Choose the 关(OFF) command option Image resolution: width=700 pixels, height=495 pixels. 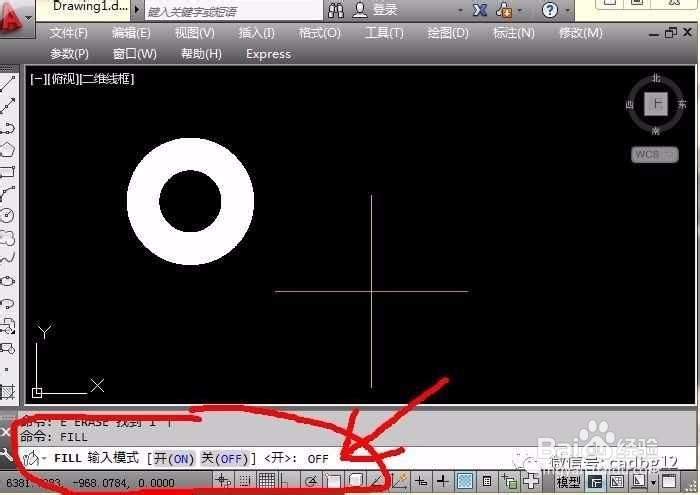pos(225,458)
